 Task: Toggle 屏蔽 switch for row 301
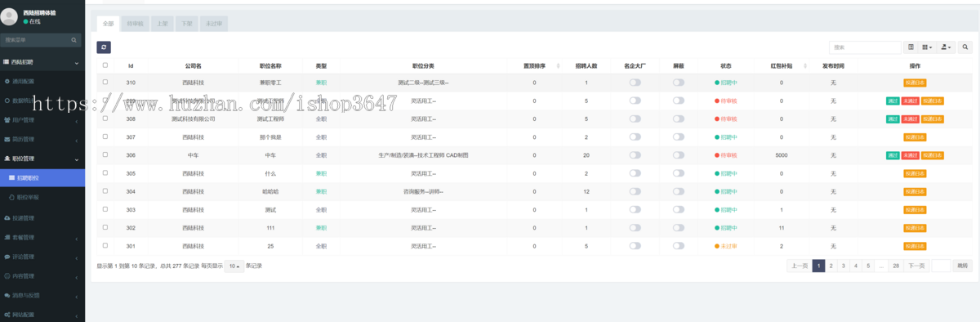679,246
